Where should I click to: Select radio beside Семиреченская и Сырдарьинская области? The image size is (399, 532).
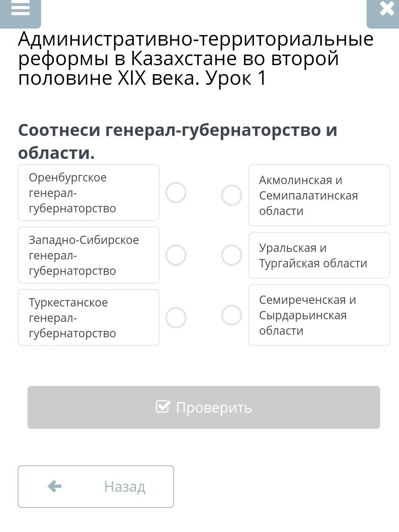(232, 315)
